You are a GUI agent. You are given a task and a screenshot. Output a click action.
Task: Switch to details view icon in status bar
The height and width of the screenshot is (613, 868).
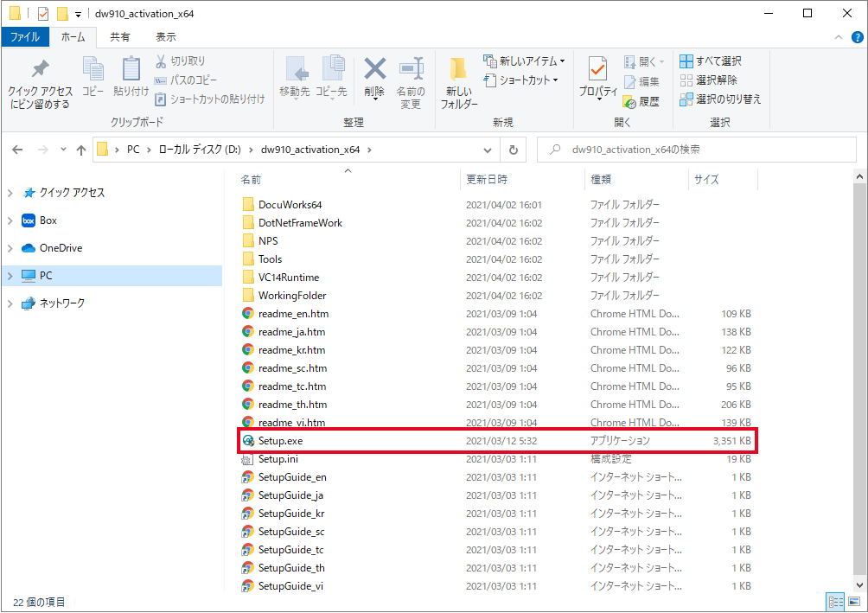pos(835,602)
